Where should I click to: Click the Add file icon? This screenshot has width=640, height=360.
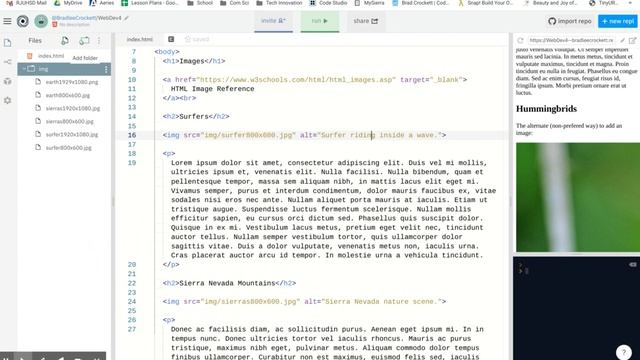pos(65,40)
